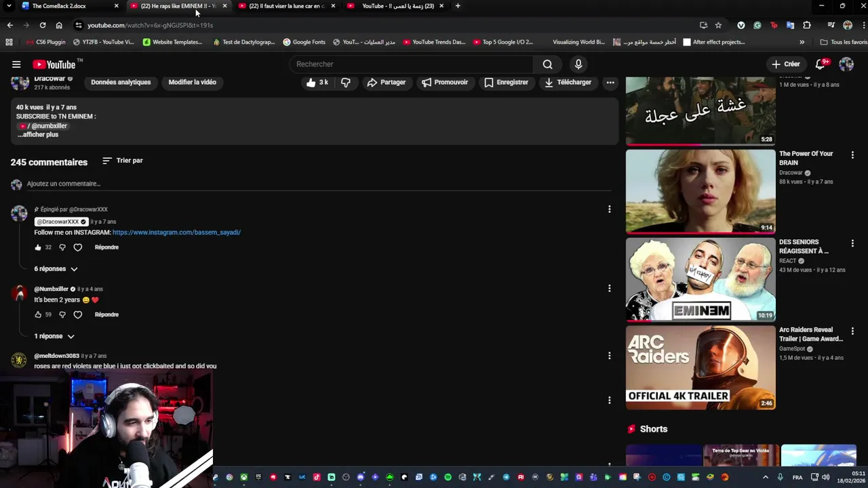Screen dimensions: 868x488
Task: Dislike the Numbxiller comment
Action: pos(62,314)
